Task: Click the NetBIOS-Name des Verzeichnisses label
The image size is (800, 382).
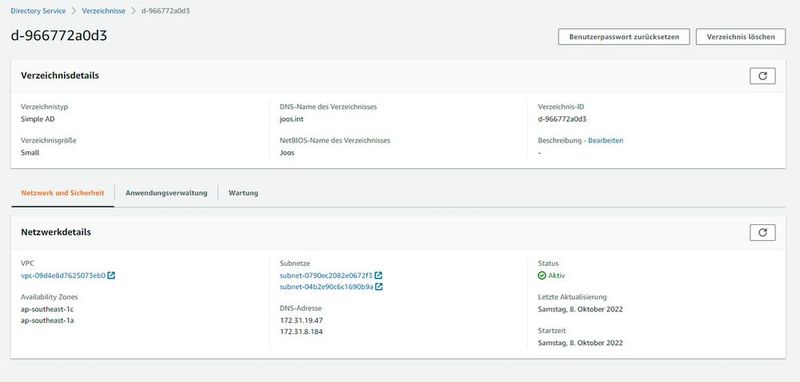Action: [335, 140]
